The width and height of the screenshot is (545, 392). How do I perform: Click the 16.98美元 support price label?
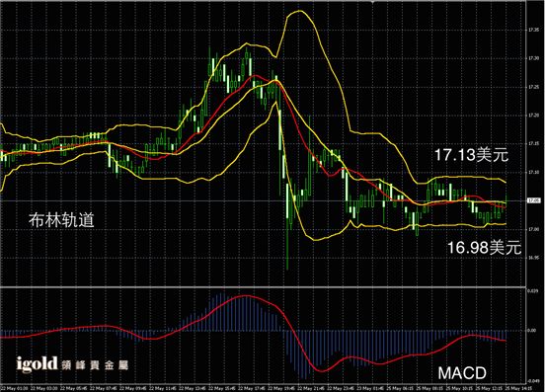point(484,248)
